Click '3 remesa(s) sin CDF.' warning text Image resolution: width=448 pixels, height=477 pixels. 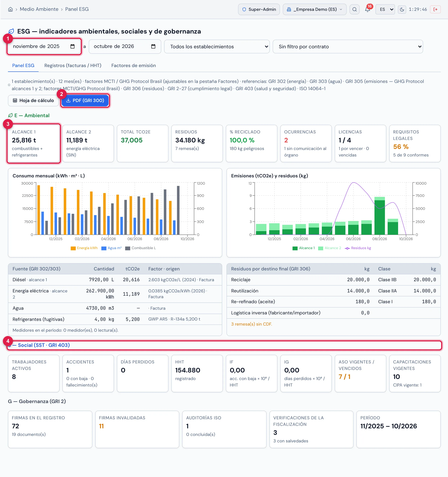tap(251, 324)
